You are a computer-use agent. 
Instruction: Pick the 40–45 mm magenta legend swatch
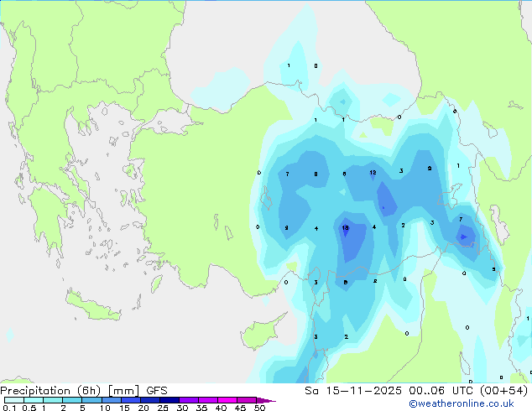[x=227, y=400]
